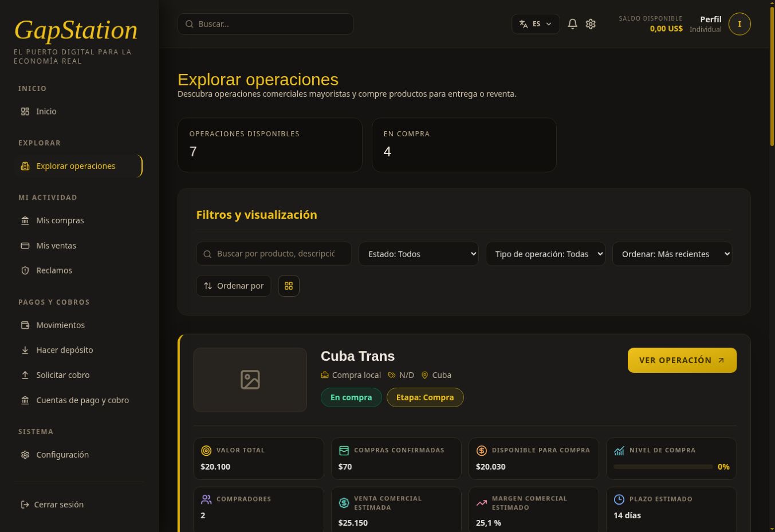Click the Nivel de Compra chart icon

tap(619, 451)
